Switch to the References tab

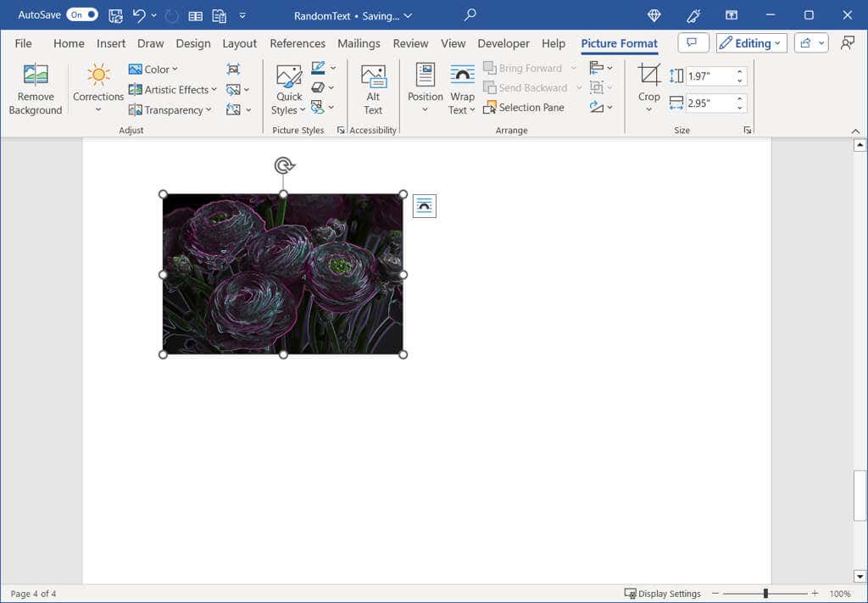pyautogui.click(x=298, y=43)
